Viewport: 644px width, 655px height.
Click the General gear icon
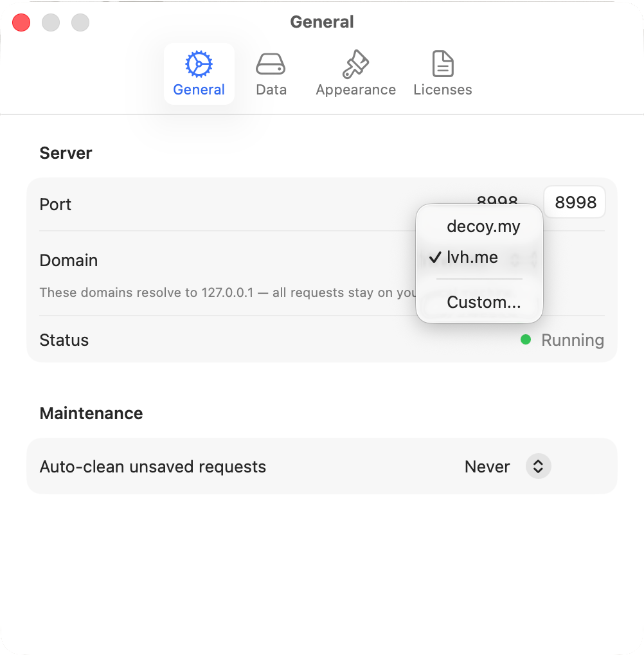point(199,64)
